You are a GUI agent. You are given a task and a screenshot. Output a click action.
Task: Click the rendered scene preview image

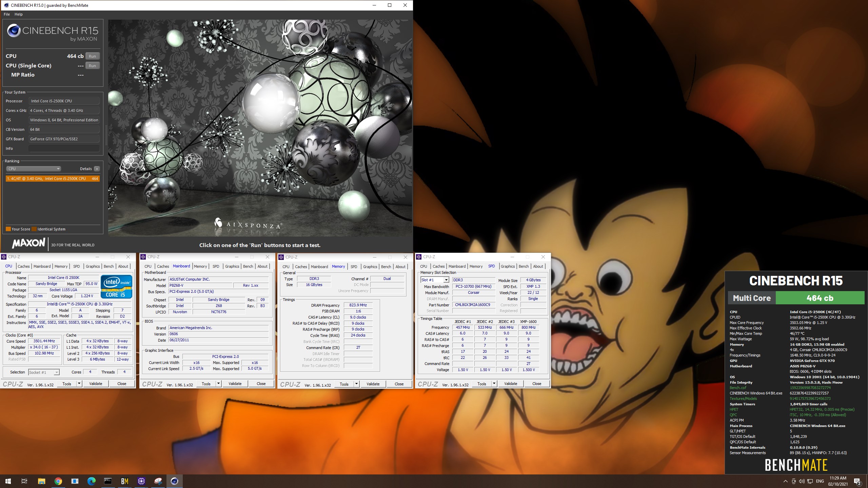260,128
